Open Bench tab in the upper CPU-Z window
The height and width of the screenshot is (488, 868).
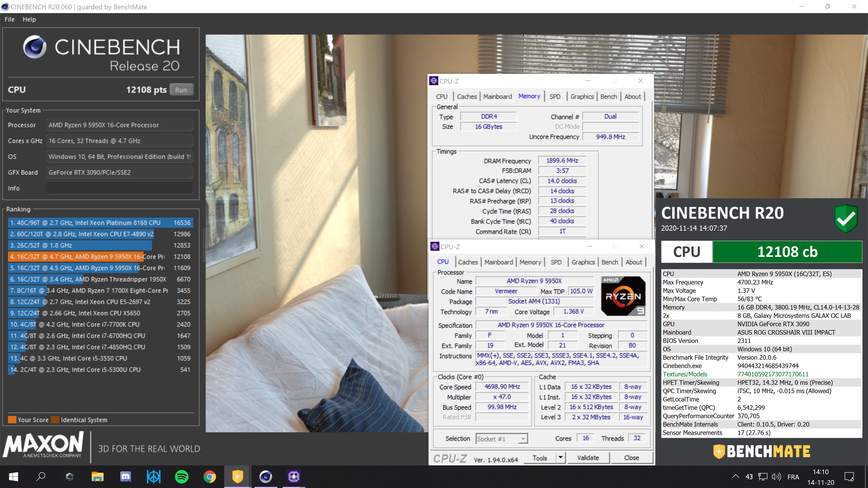click(x=609, y=97)
